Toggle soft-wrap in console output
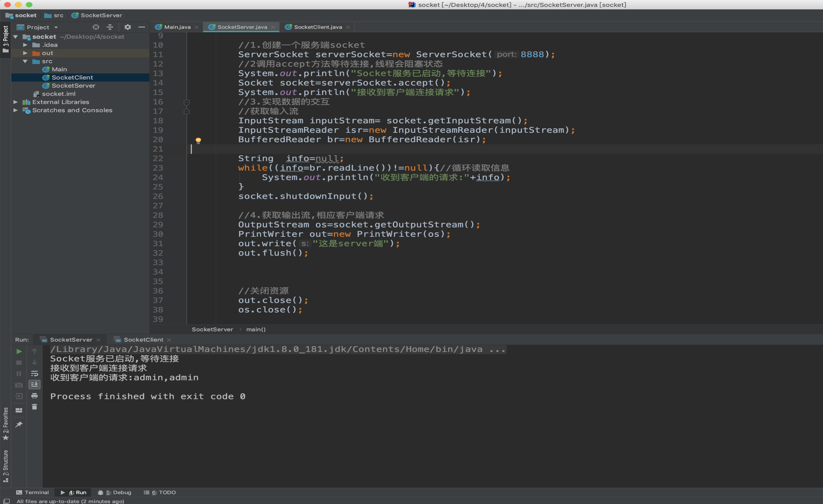Image resolution: width=823 pixels, height=504 pixels. [35, 373]
